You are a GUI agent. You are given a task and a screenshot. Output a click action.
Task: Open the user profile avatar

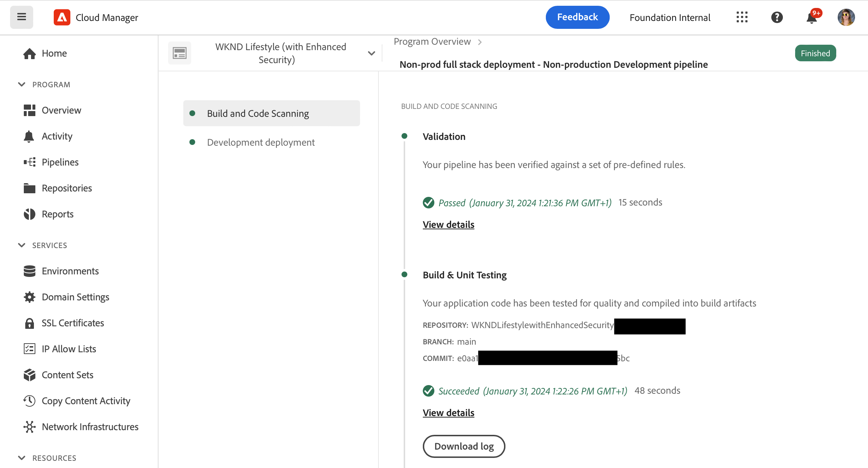point(846,17)
